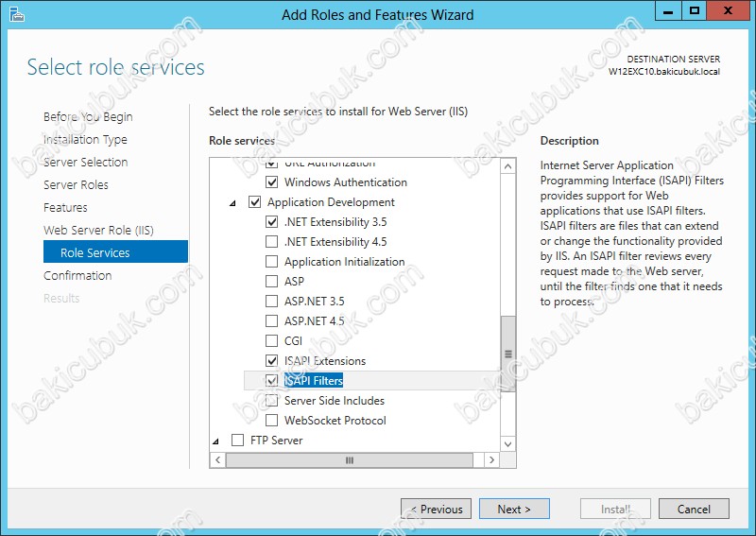Open the Server Selection step
This screenshot has height=536, width=756.
[x=85, y=162]
